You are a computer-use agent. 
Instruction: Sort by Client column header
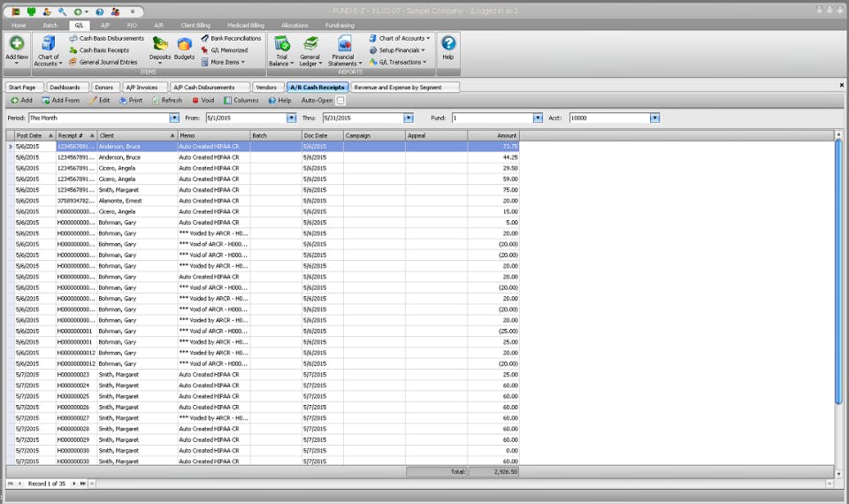pyautogui.click(x=138, y=135)
